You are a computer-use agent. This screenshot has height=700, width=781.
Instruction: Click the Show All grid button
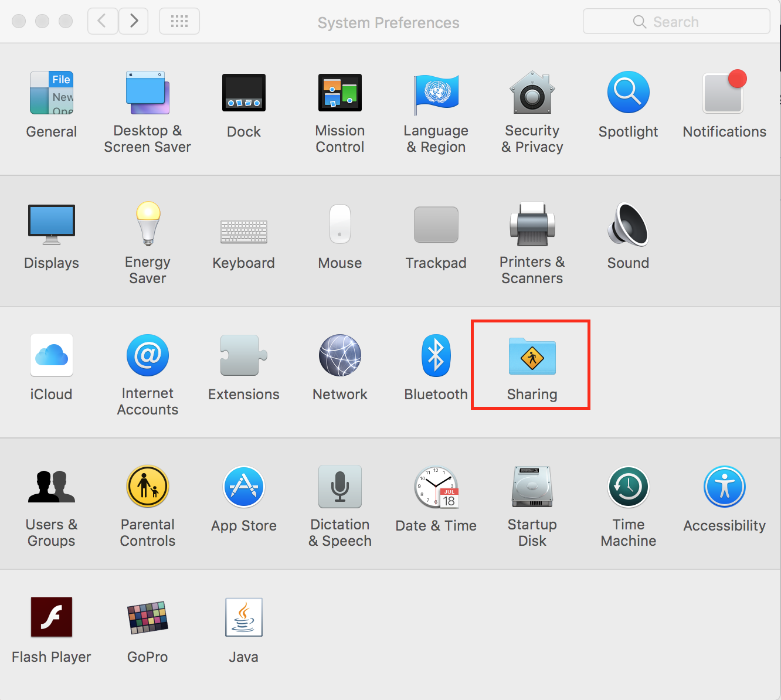pyautogui.click(x=179, y=22)
